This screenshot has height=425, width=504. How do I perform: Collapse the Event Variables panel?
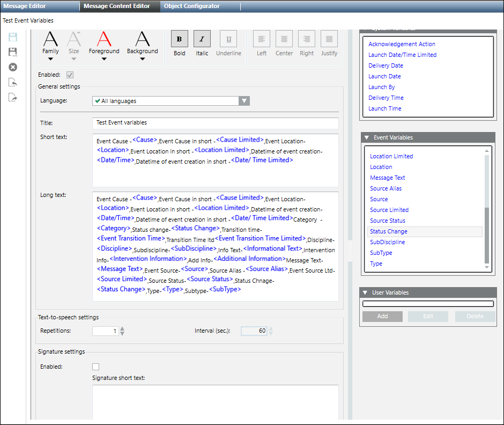click(x=366, y=138)
